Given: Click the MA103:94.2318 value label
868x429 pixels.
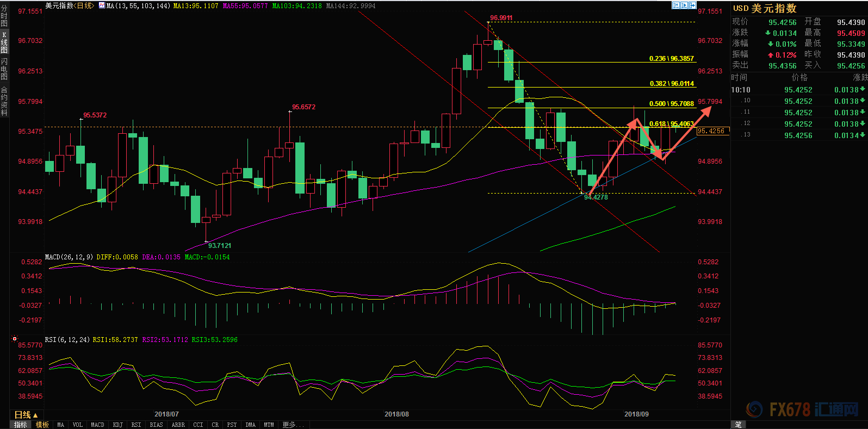Looking at the screenshot, I should 297,5.
